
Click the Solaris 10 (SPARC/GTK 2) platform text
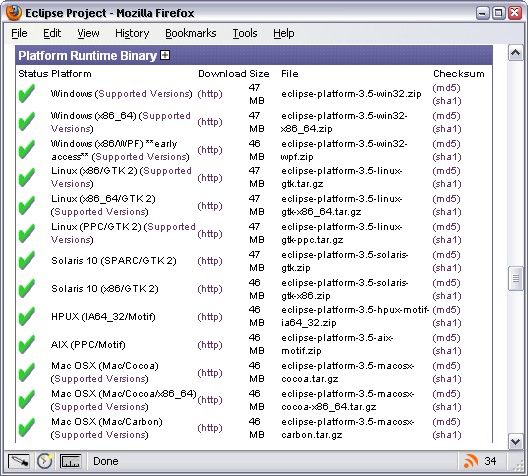pyautogui.click(x=114, y=261)
